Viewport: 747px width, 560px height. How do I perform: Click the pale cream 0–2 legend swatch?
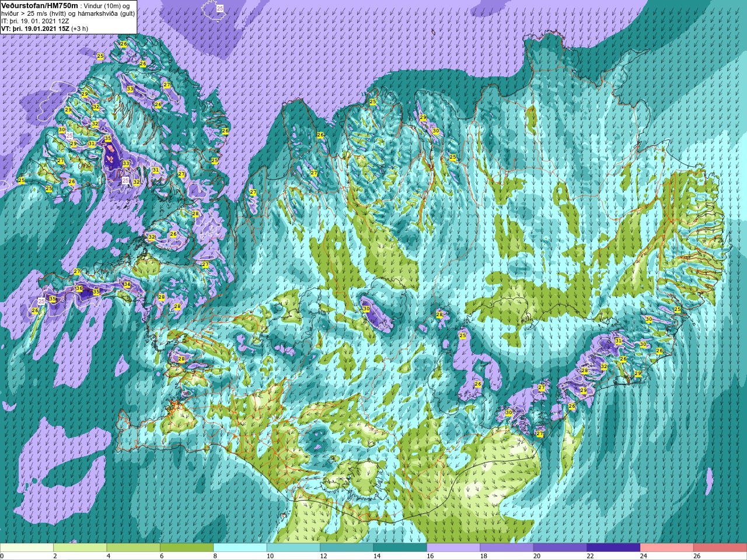[27, 548]
